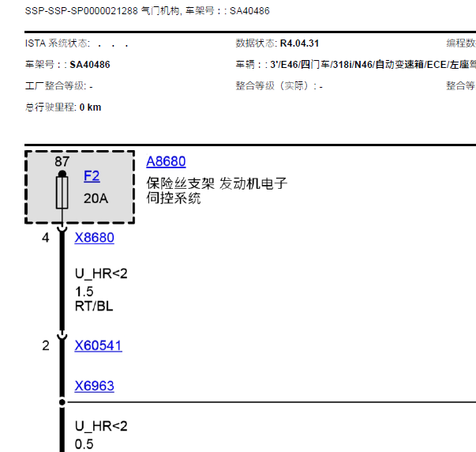Viewport: 476px width, 452px height.
Task: Select the terminal '87' label
Action: pyautogui.click(x=62, y=162)
